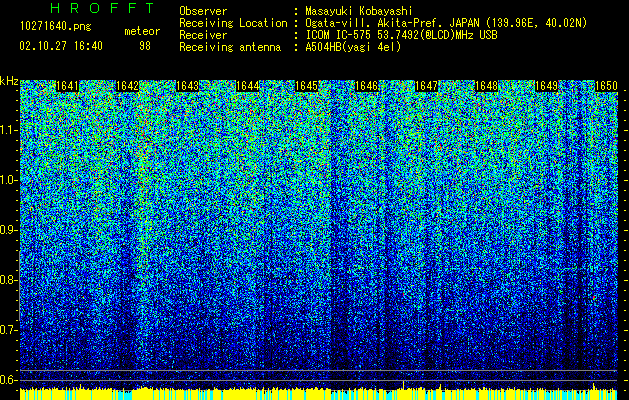Click the 0.9 frequency axis label
629x400 pixels.
(x=9, y=230)
